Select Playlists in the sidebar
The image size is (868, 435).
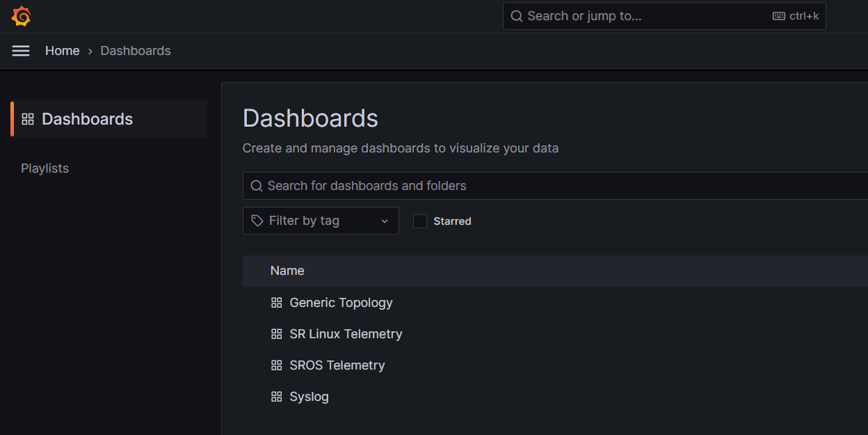(45, 168)
